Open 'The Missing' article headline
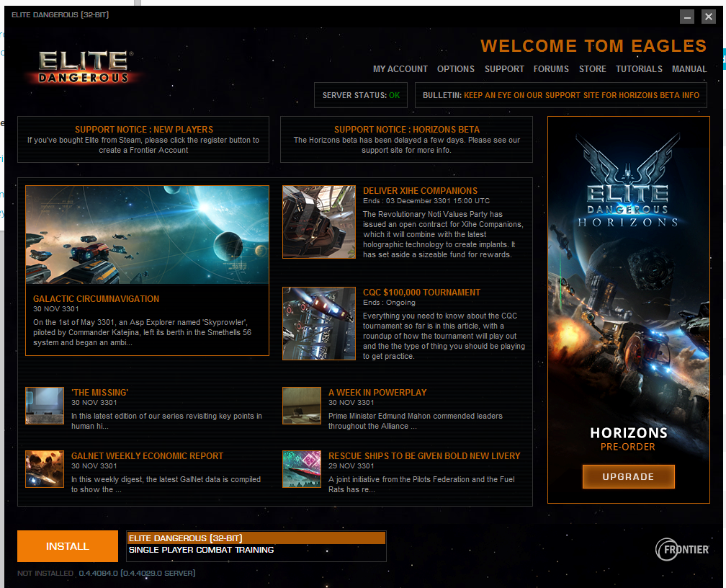 99,393
